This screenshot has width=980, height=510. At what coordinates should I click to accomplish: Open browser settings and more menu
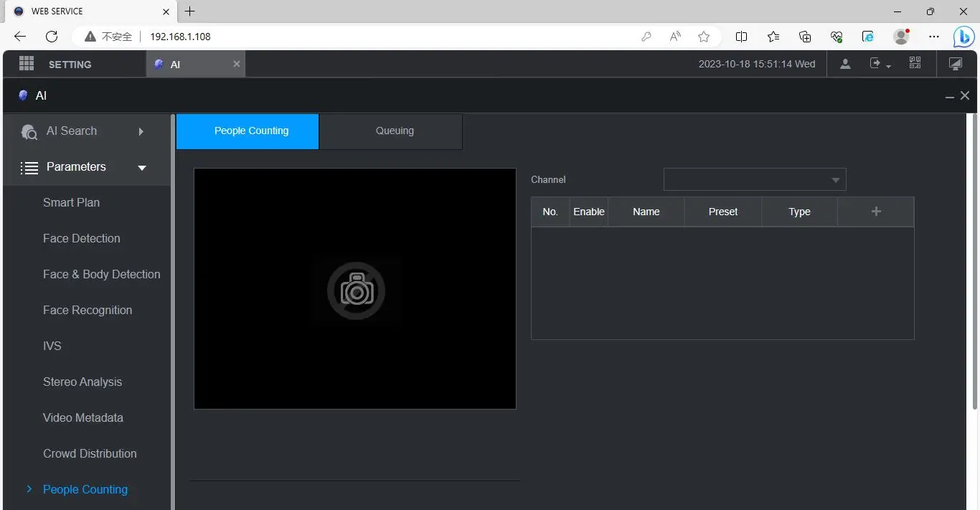pyautogui.click(x=933, y=37)
